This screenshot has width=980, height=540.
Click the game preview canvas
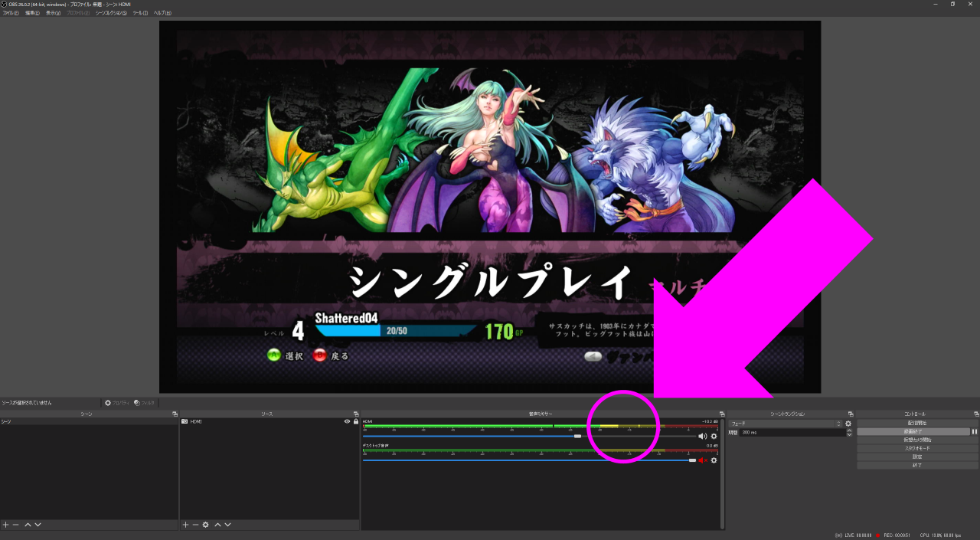490,207
